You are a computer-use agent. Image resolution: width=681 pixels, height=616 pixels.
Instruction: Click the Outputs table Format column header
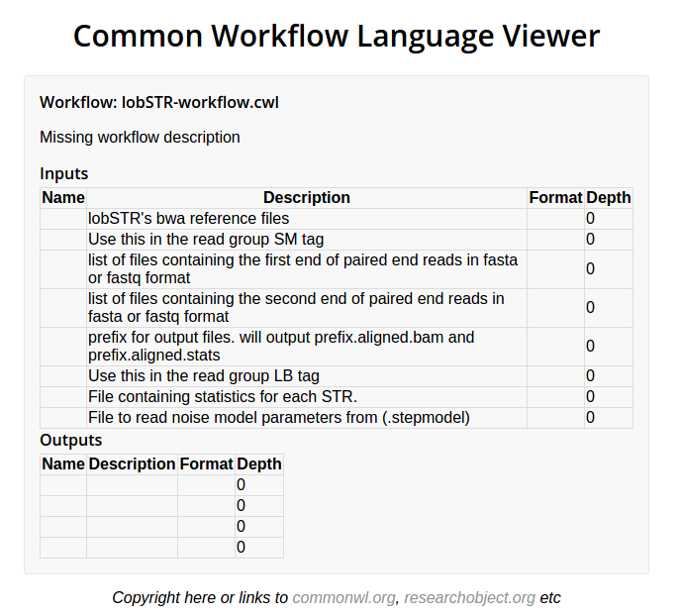206,463
